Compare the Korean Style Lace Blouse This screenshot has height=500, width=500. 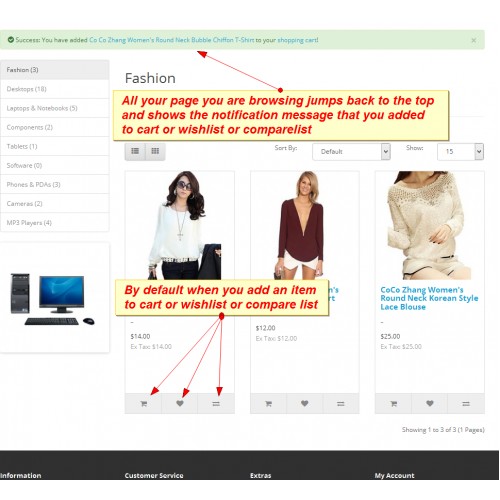[x=466, y=404]
